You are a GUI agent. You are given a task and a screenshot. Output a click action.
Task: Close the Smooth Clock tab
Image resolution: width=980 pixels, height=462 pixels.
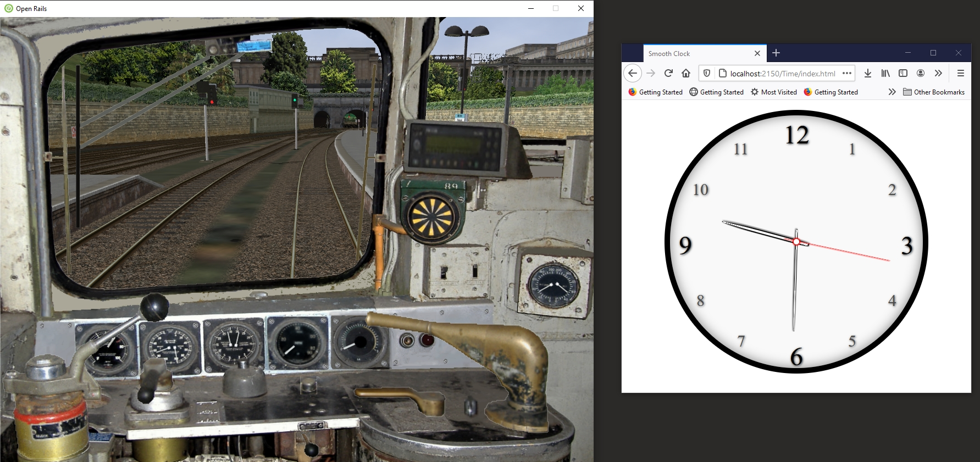coord(757,53)
